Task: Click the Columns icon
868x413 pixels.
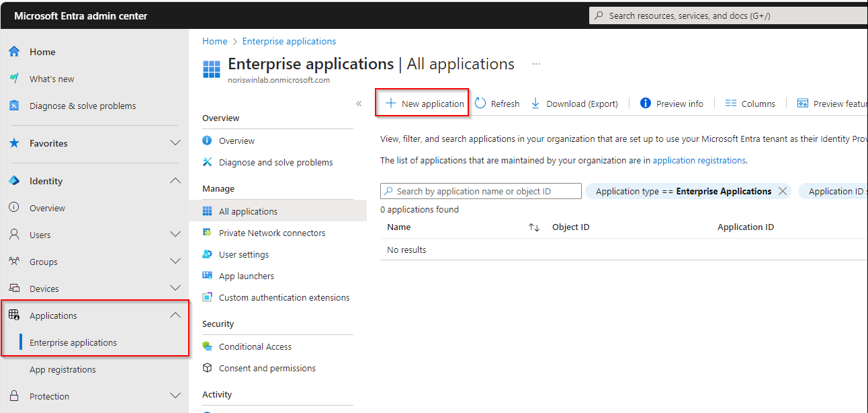Action: [731, 104]
